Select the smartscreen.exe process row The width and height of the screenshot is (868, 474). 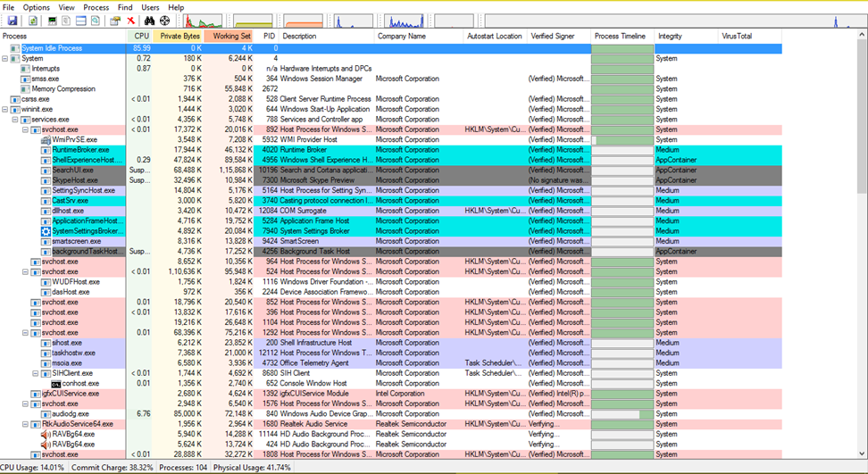(391, 241)
